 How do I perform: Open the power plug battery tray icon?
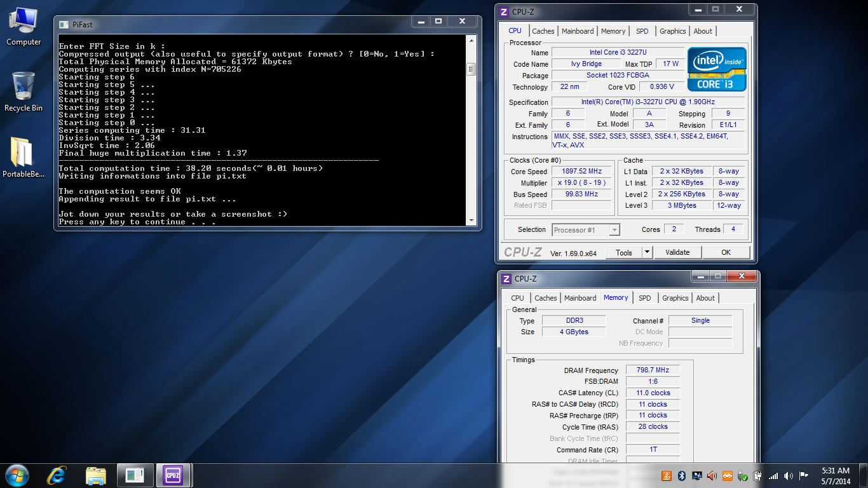[757, 475]
